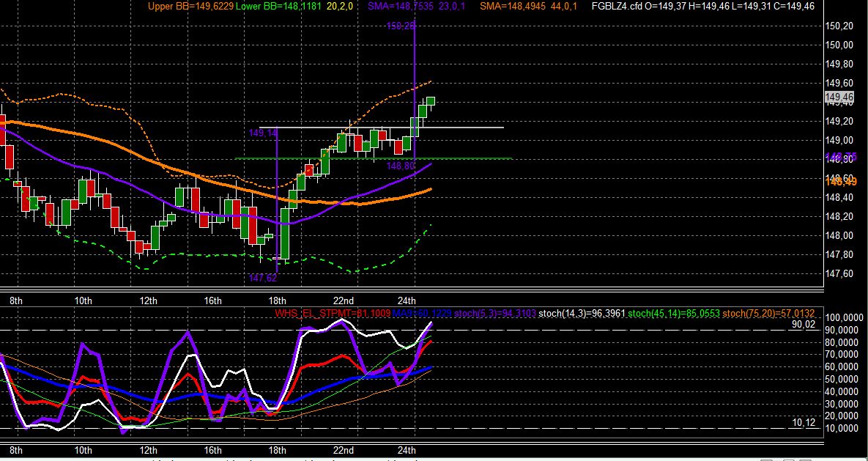868x461 pixels.
Task: Click the 150,20 price axis label
Action: click(x=838, y=26)
